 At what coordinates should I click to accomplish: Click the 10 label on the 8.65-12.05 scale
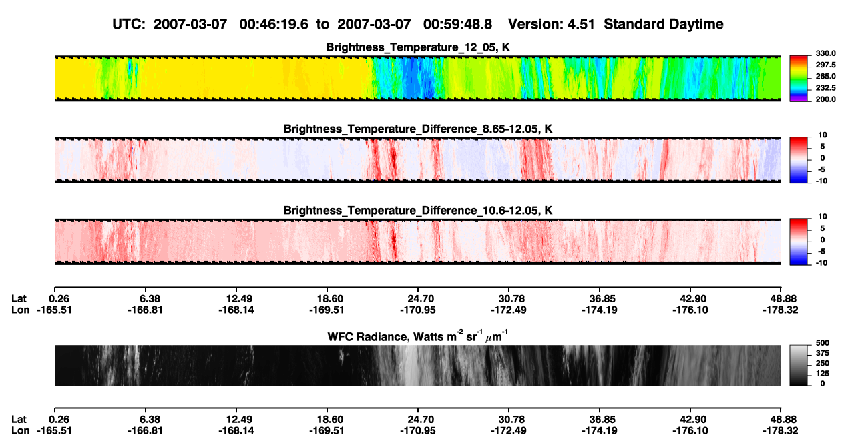tap(823, 135)
